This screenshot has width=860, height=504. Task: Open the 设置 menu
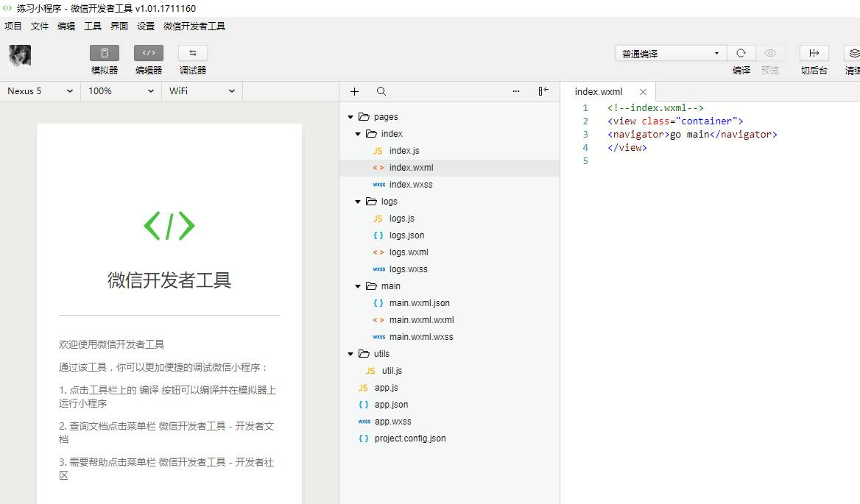click(146, 26)
